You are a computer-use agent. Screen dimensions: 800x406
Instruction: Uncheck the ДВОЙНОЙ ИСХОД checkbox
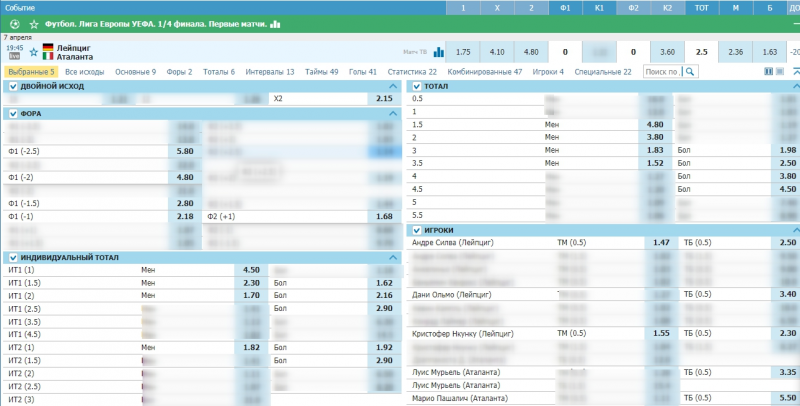[x=13, y=87]
